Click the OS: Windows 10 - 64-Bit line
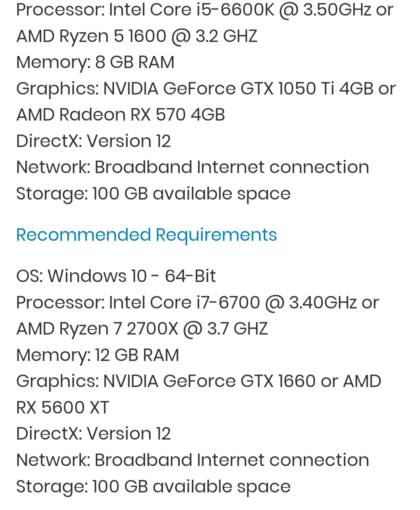420x510 pixels. coord(116,276)
